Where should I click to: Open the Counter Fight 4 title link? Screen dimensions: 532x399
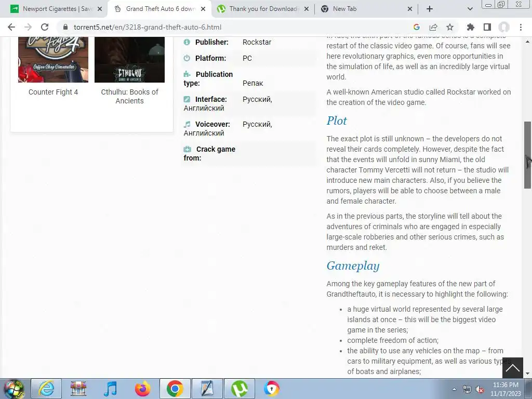click(54, 92)
